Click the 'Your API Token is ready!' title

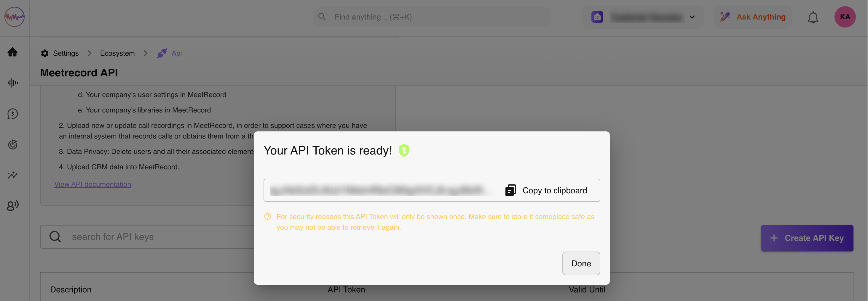coord(328,150)
